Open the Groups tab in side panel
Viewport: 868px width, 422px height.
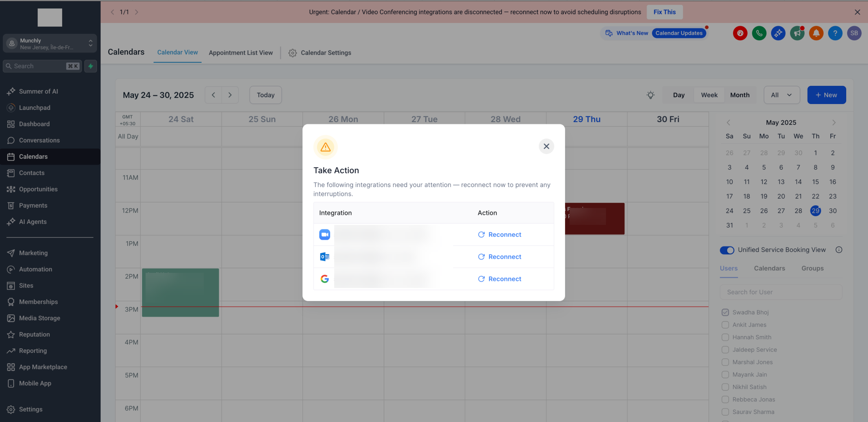pyautogui.click(x=812, y=268)
